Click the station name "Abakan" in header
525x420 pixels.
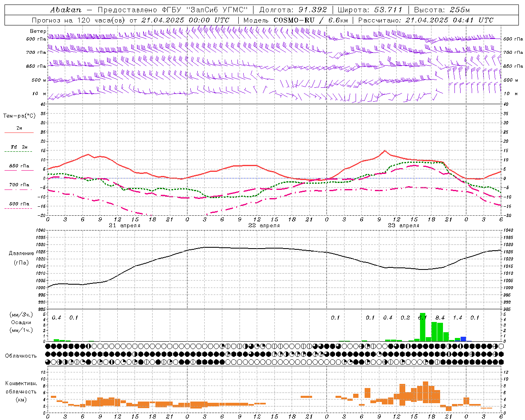pos(66,10)
